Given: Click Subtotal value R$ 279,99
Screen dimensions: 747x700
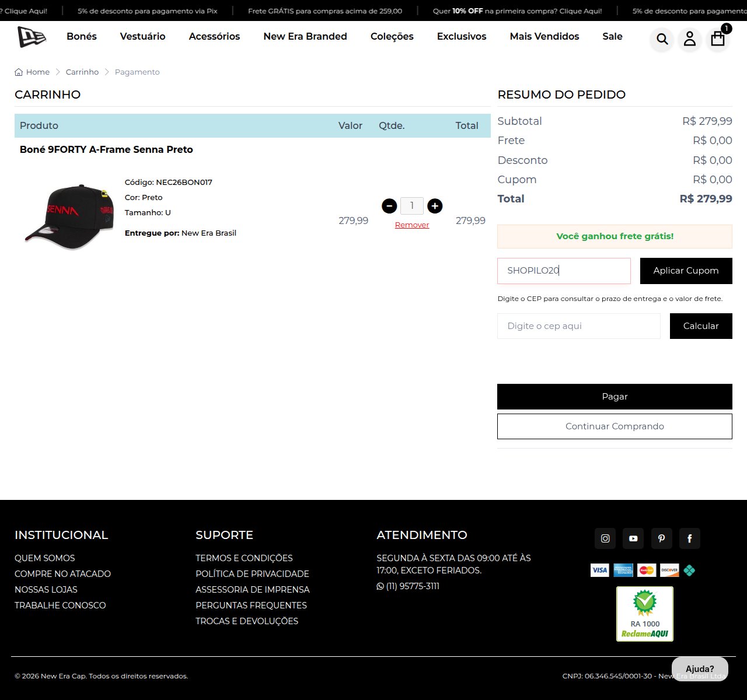Looking at the screenshot, I should point(707,121).
